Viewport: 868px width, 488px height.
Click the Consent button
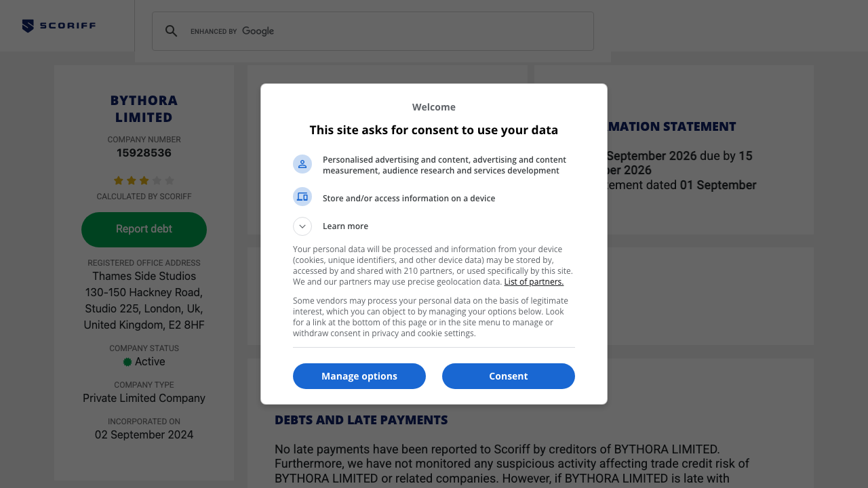(509, 376)
